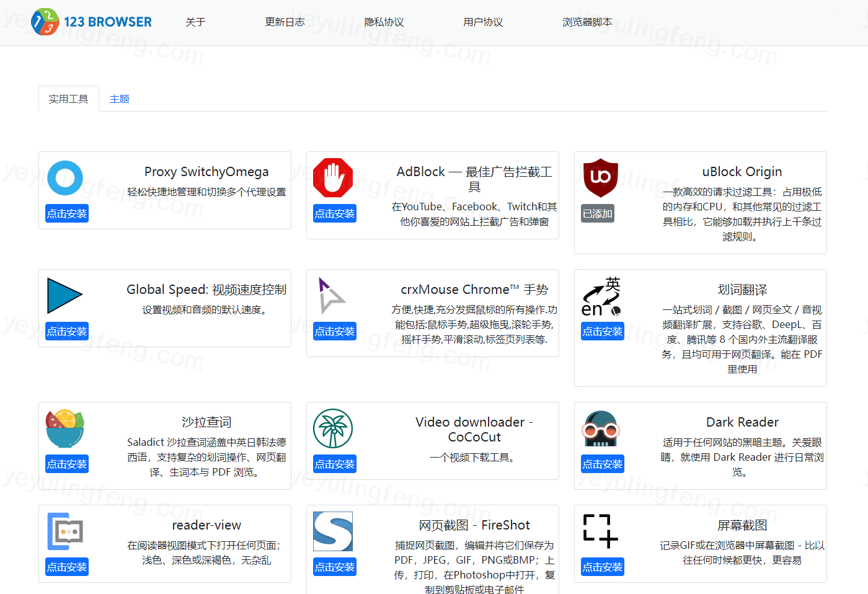The image size is (868, 594).
Task: Click the Dark Reader glasses icon
Action: [x=601, y=428]
